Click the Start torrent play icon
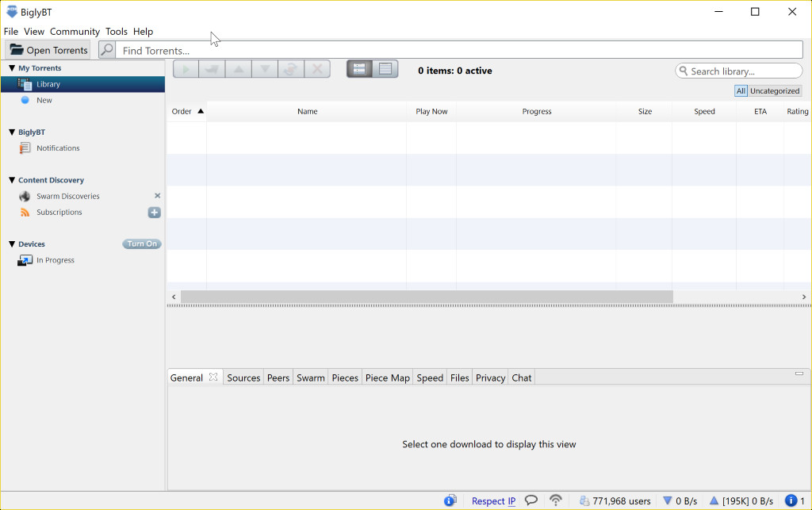 click(186, 69)
